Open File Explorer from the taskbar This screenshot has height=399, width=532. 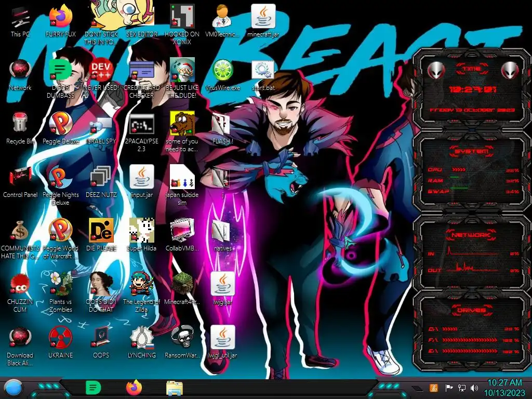click(x=175, y=388)
